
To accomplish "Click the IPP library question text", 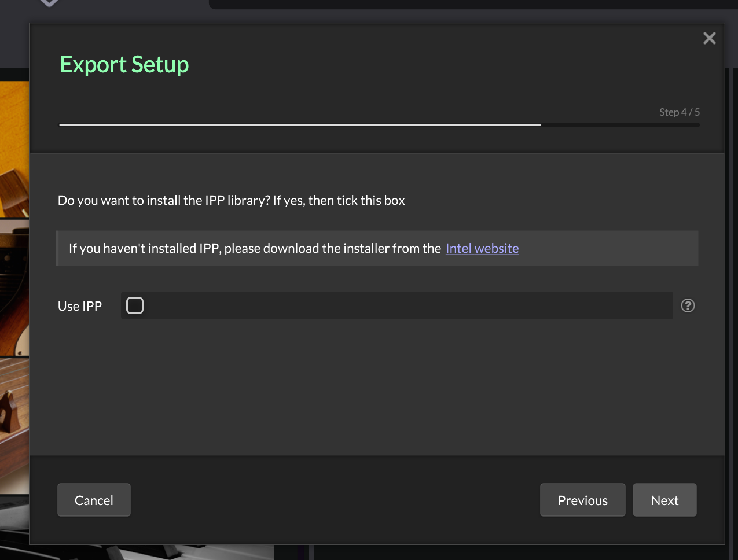I will 231,200.
